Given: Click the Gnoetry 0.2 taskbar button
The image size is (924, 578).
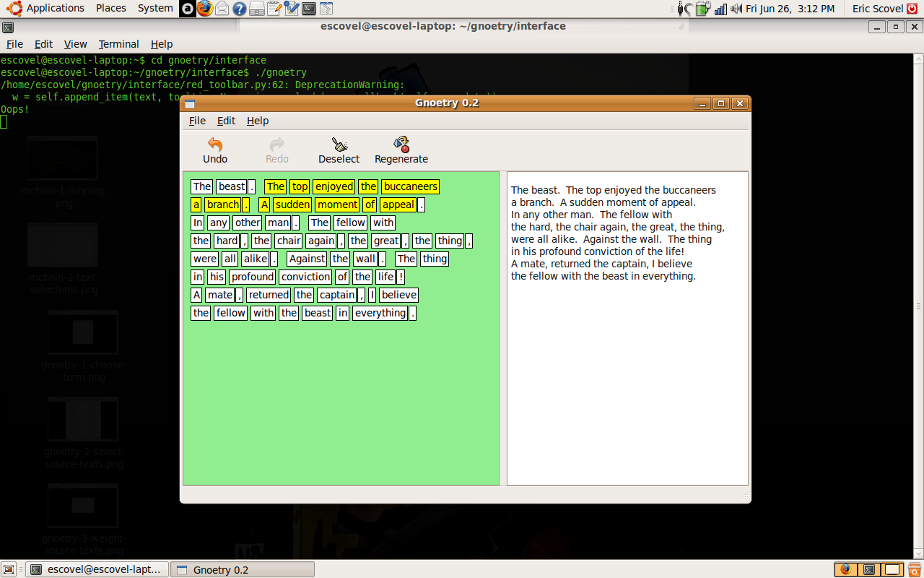Looking at the screenshot, I should coord(243,569).
